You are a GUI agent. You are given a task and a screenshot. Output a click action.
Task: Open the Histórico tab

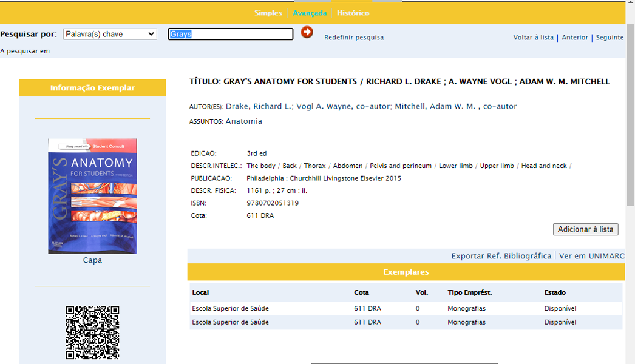[353, 13]
